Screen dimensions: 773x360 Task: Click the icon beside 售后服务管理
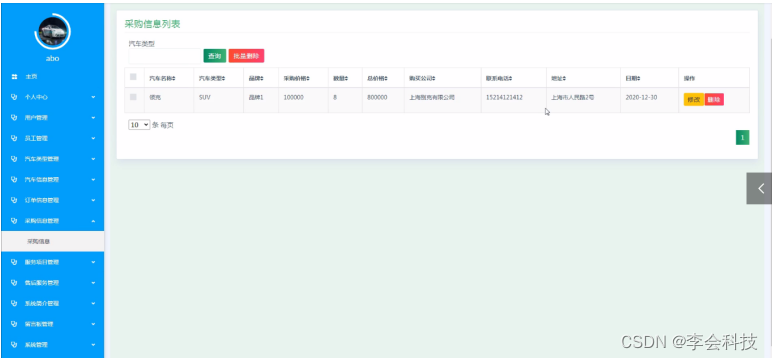[14, 283]
